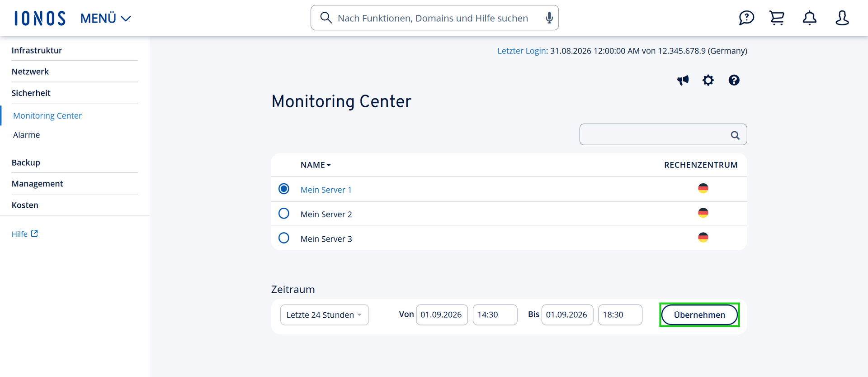This screenshot has height=377, width=868.
Task: Expand the MENÜ dropdown
Action: tap(105, 18)
